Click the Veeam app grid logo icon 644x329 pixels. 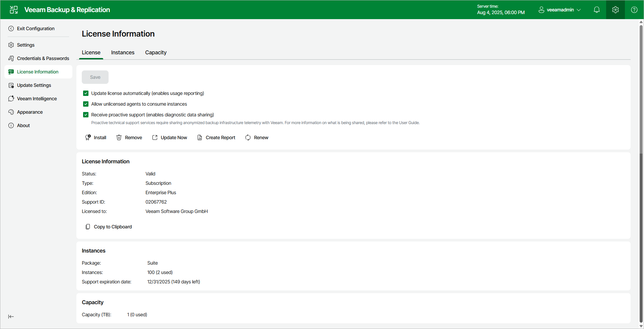click(14, 10)
